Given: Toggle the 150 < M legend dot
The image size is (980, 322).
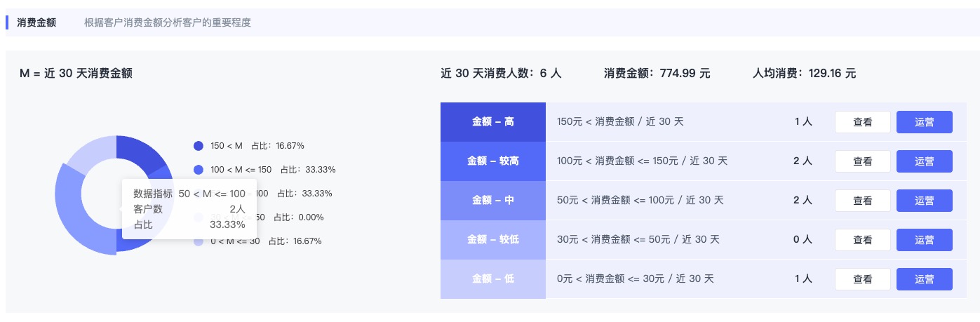Looking at the screenshot, I should coord(198,146).
